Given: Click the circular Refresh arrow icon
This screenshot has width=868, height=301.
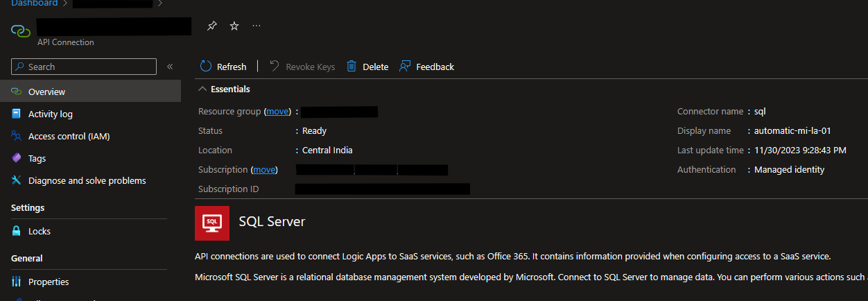Looking at the screenshot, I should tap(206, 67).
